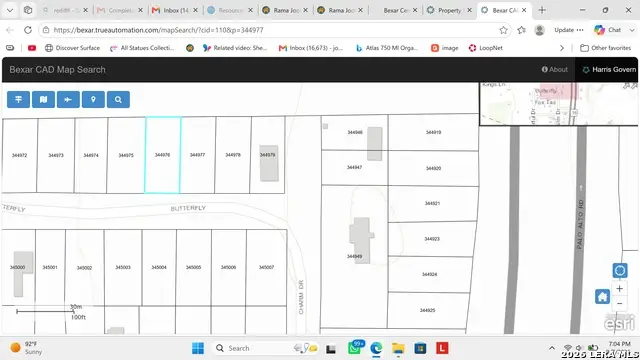Select parcel 344921
This screenshot has width=640, height=360.
[x=432, y=203]
